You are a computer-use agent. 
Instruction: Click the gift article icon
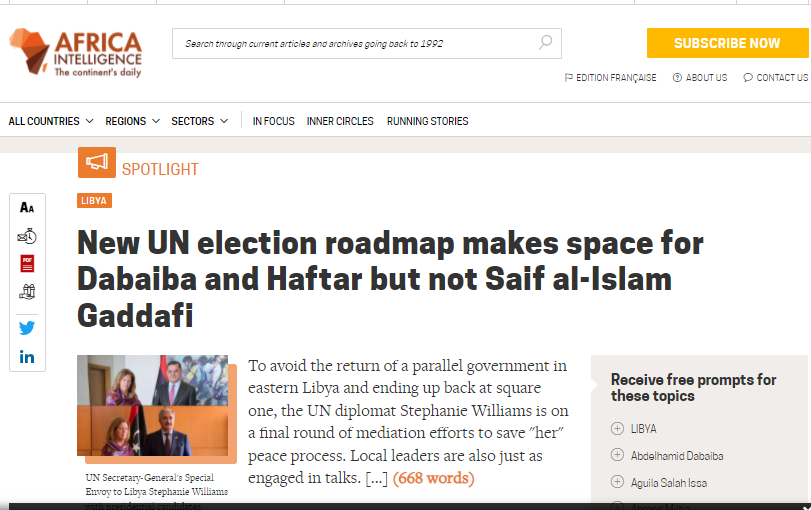coord(27,292)
